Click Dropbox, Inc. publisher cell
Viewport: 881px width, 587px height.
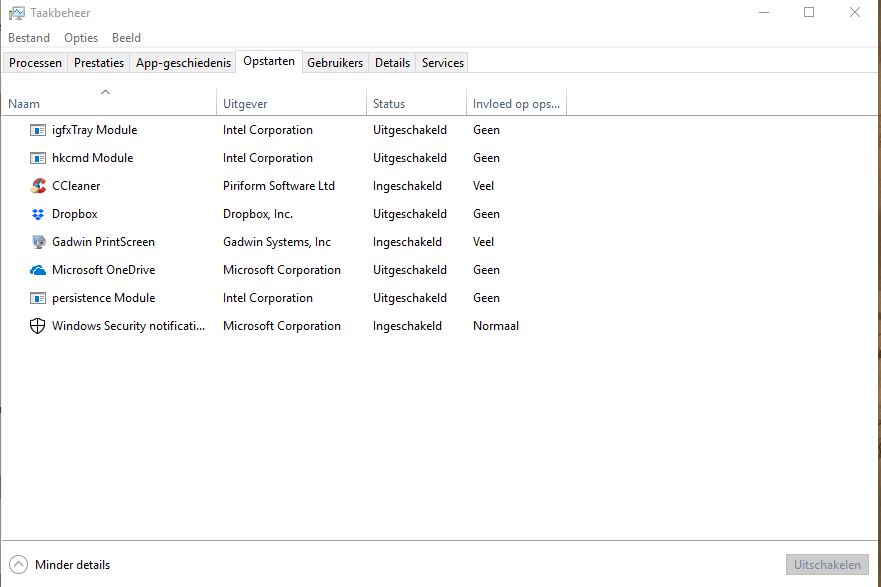[258, 214]
